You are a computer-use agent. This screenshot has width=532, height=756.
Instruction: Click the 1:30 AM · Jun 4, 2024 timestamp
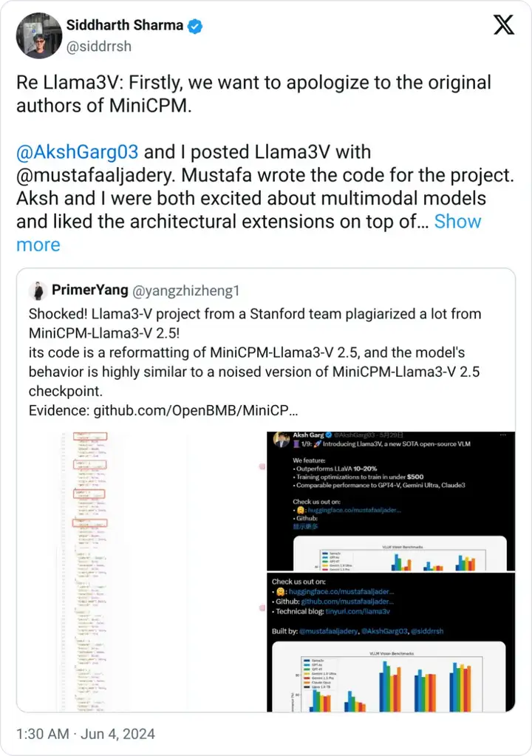point(86,734)
